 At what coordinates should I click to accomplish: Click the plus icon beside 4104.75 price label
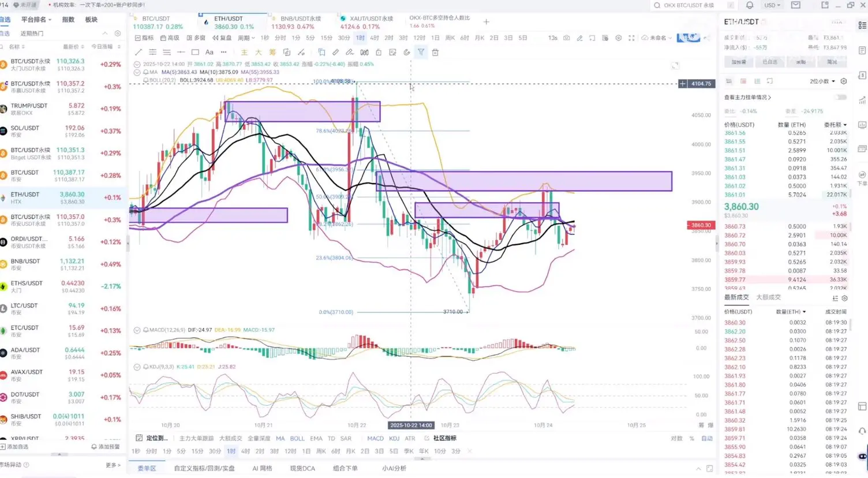click(x=683, y=84)
